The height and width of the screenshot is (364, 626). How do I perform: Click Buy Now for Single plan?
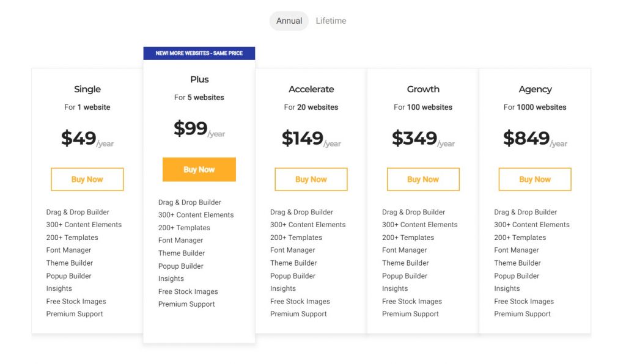click(x=87, y=180)
